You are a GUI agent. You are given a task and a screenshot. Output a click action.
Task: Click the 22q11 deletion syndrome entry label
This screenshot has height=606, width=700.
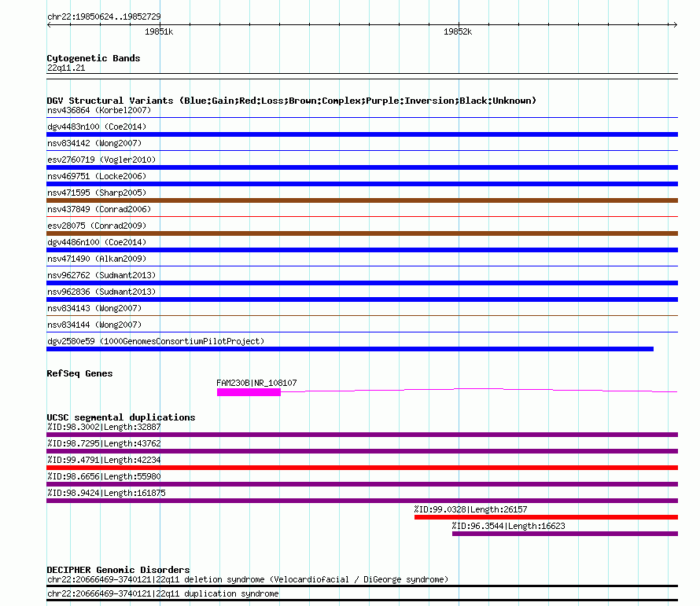pos(247,580)
